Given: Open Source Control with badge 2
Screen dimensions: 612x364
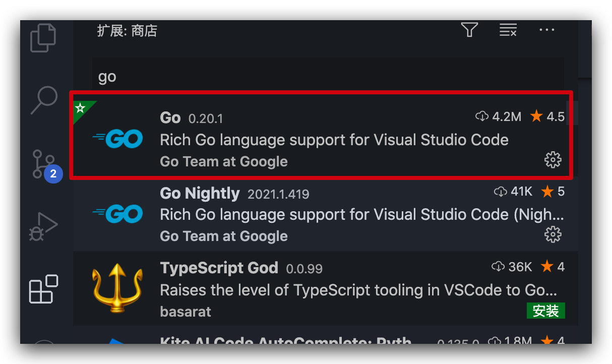Looking at the screenshot, I should tap(46, 164).
